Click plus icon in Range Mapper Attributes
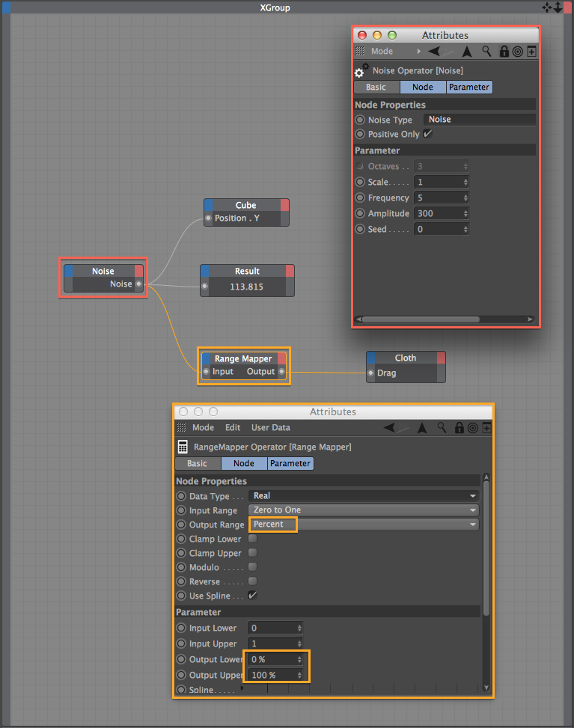Image resolution: width=574 pixels, height=728 pixels. point(486,428)
